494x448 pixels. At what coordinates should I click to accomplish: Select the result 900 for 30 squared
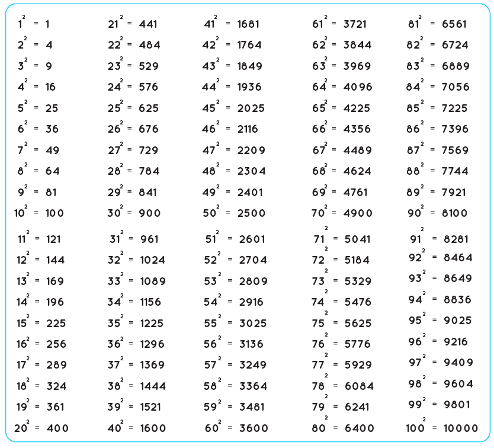point(150,213)
